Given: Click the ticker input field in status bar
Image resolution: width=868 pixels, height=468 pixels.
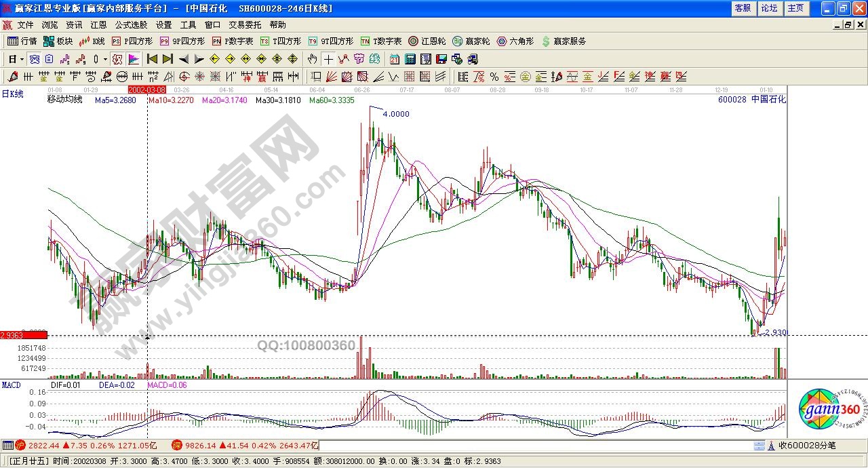Looking at the screenshot, I should click(x=536, y=446).
